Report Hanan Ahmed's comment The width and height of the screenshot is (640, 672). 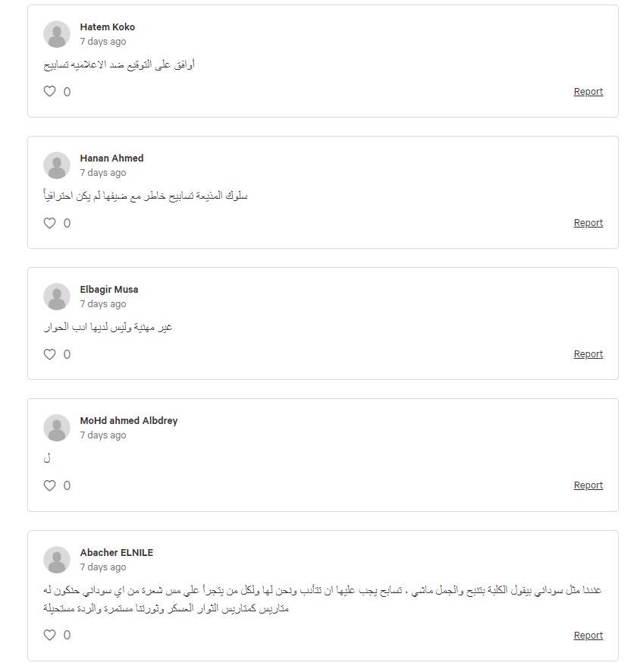tap(588, 223)
